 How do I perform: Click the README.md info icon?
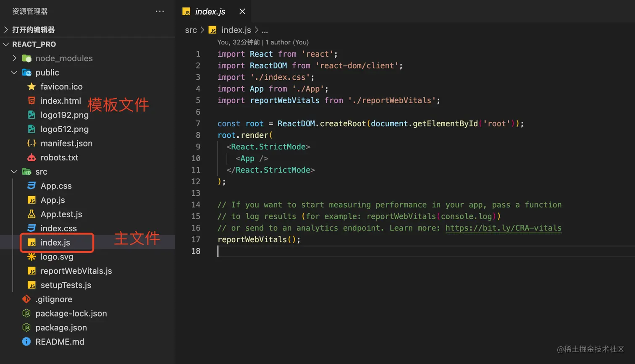pos(26,342)
